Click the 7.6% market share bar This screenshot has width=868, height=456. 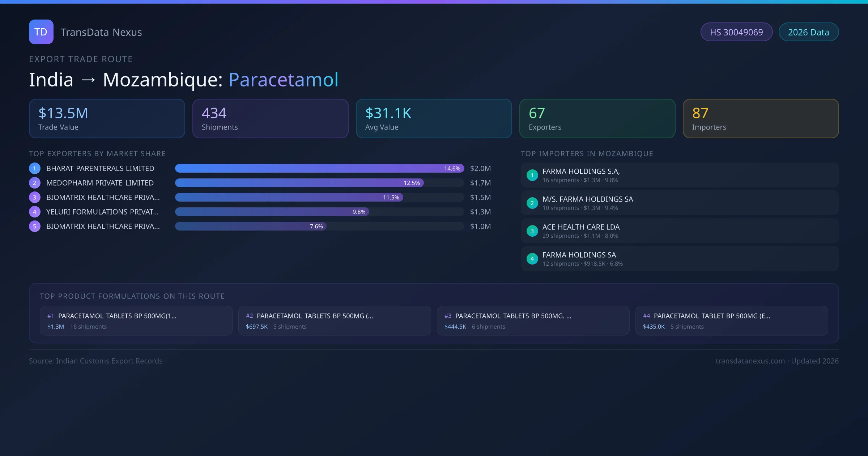pos(251,226)
